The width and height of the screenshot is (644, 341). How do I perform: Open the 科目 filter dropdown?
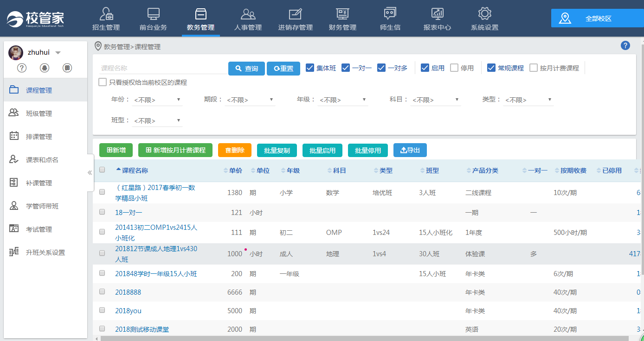pos(435,100)
